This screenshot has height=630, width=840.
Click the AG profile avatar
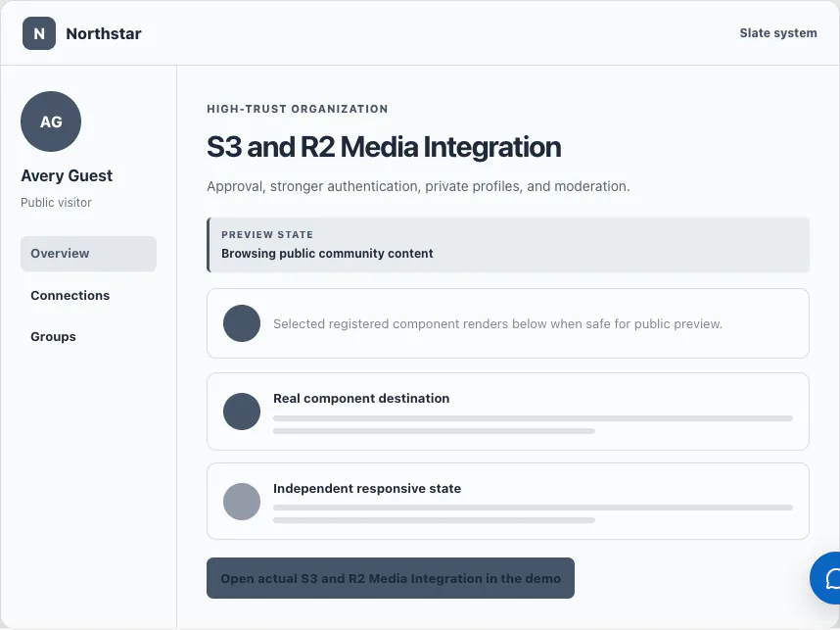pos(51,121)
